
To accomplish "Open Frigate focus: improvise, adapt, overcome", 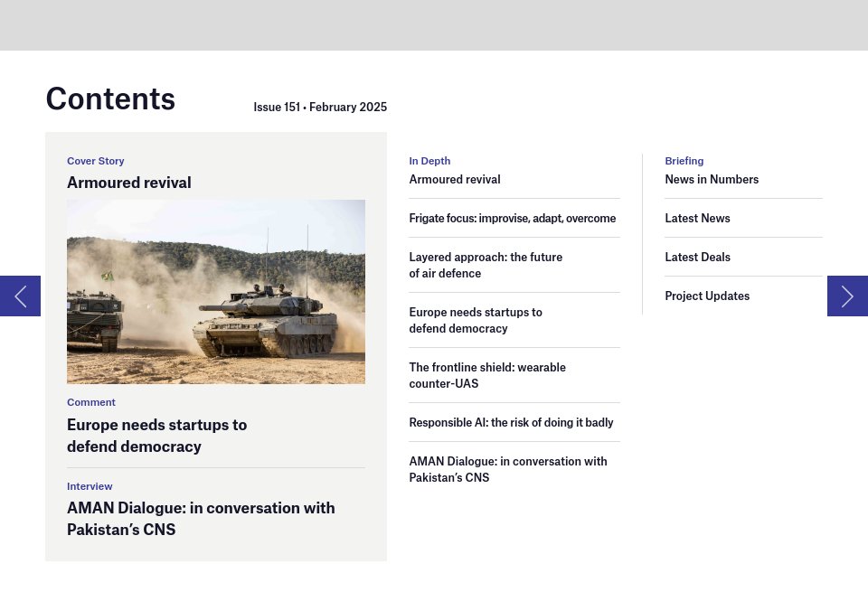I will pos(512,218).
